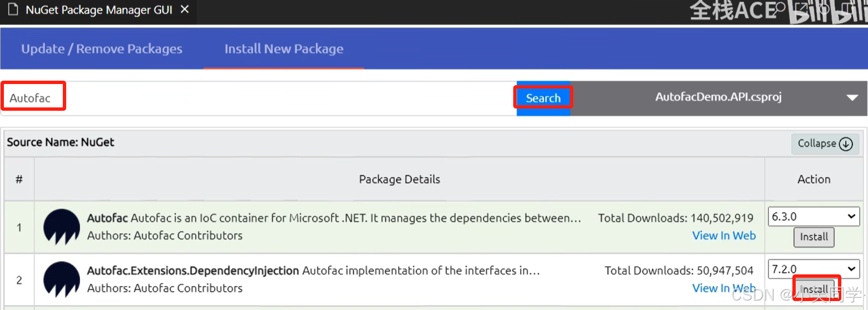Click the Autofac.Extensions.DependencyInjection package logo
868x310 pixels.
pos(62,280)
